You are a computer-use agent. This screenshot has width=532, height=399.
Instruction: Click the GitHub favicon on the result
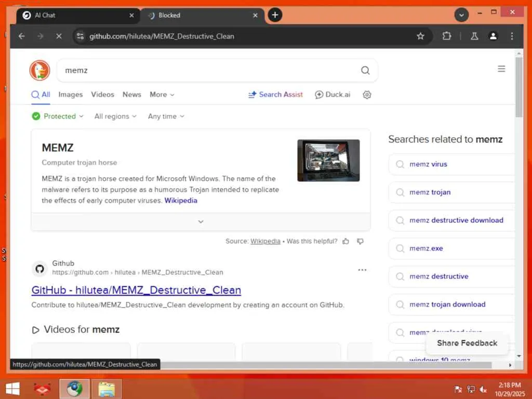tap(39, 269)
